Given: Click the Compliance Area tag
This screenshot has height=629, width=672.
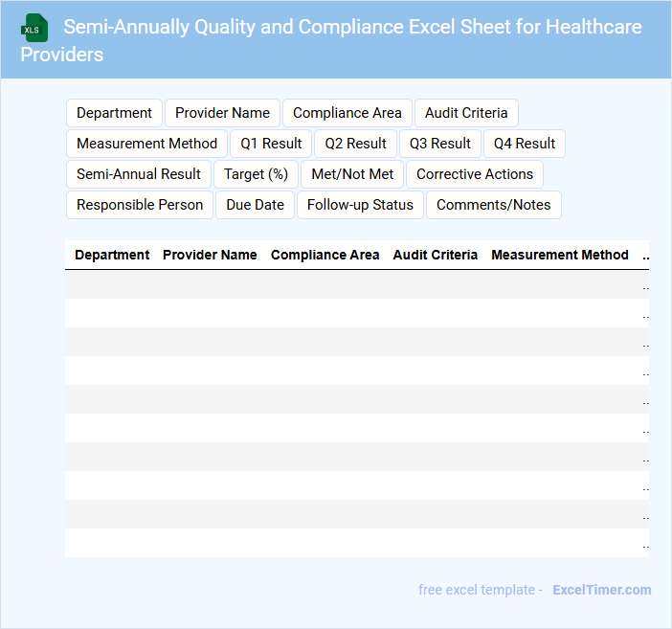Looking at the screenshot, I should coord(347,113).
